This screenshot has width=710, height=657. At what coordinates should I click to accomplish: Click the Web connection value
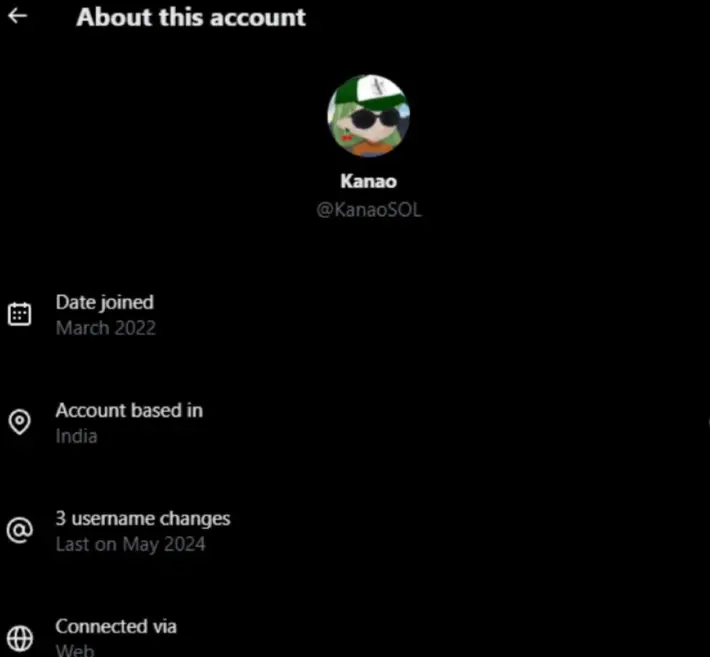[x=75, y=651]
